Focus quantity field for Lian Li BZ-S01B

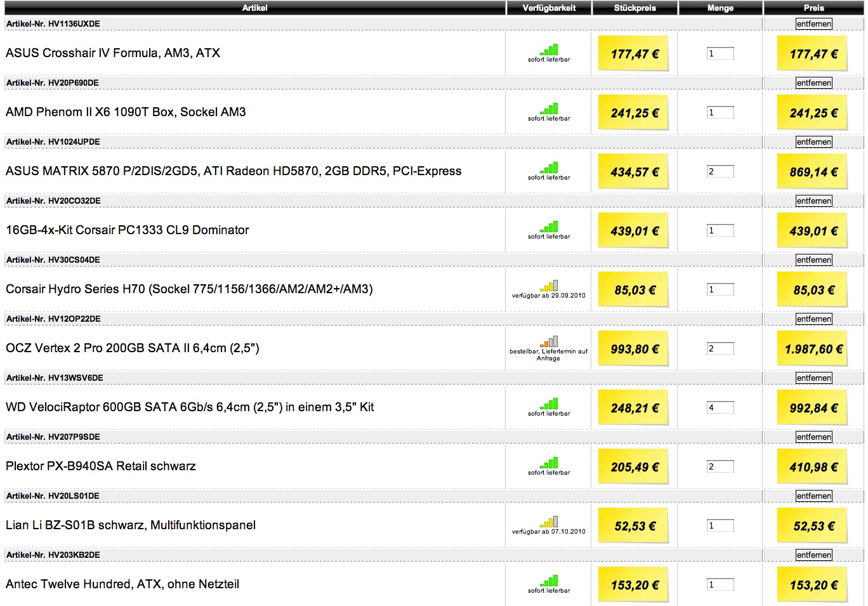click(x=720, y=526)
